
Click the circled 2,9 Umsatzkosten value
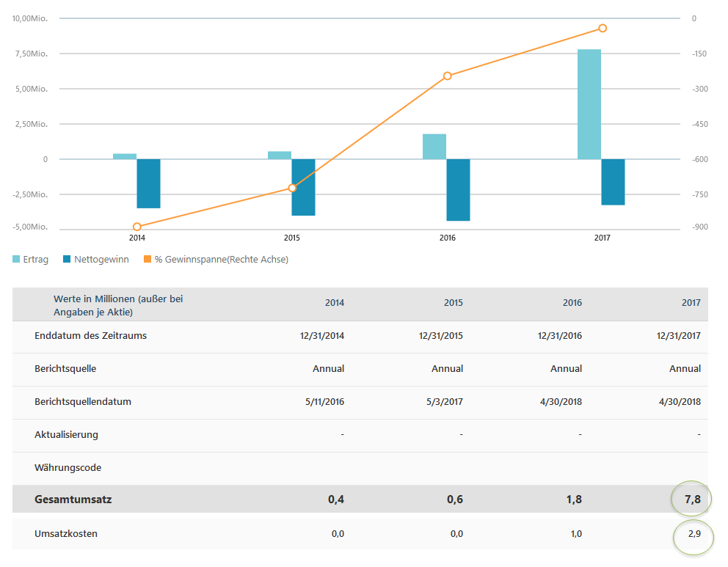click(694, 533)
